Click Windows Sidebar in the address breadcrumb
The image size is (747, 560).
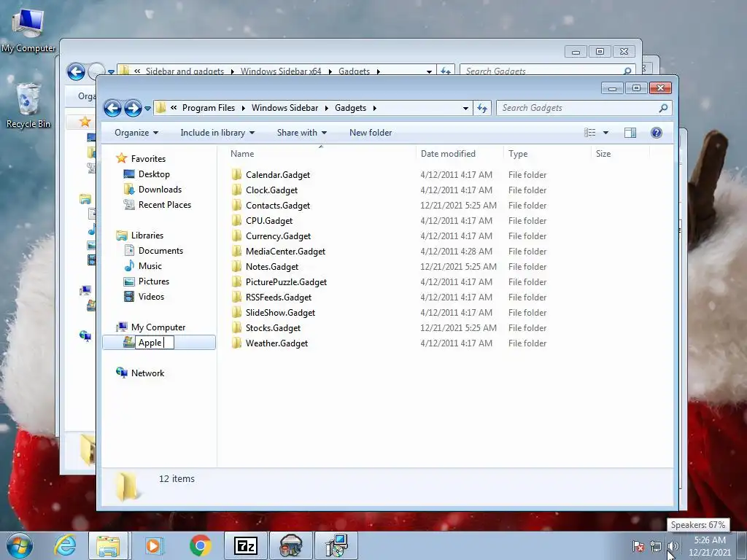285,108
